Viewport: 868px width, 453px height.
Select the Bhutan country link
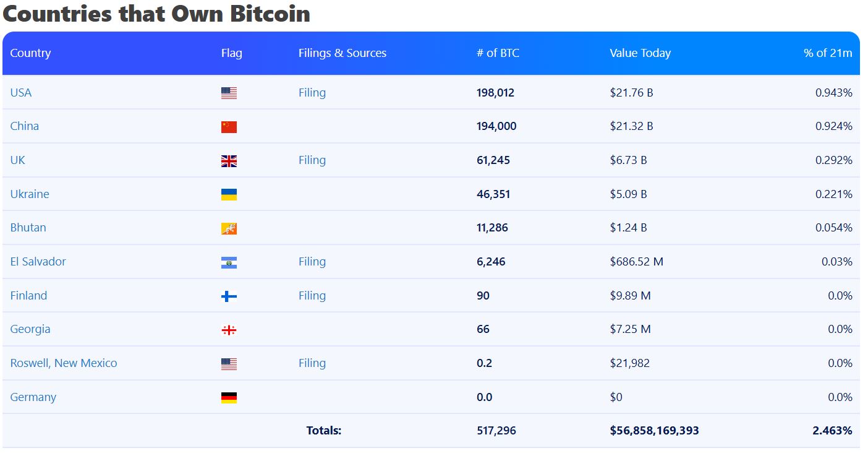point(28,227)
